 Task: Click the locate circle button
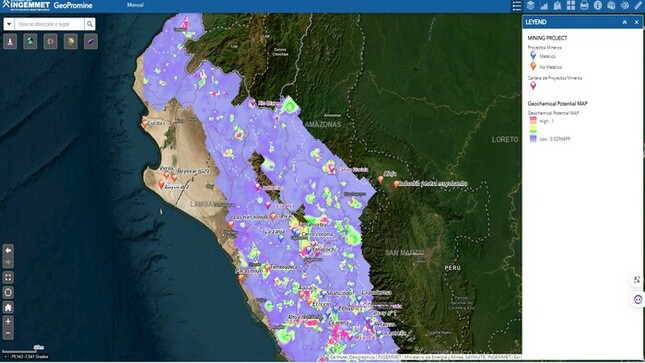pyautogui.click(x=8, y=293)
